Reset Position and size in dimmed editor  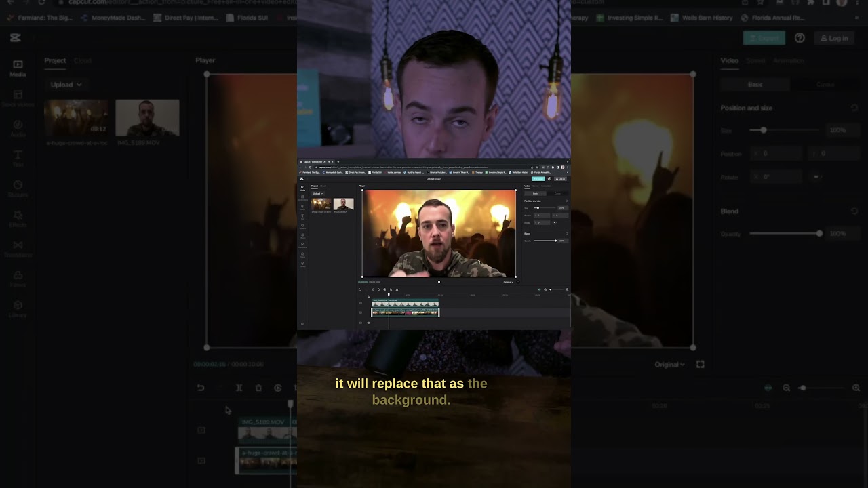854,108
